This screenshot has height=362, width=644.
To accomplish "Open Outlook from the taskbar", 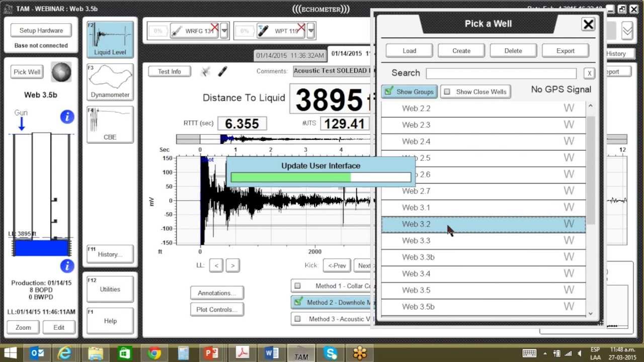I will tap(37, 353).
